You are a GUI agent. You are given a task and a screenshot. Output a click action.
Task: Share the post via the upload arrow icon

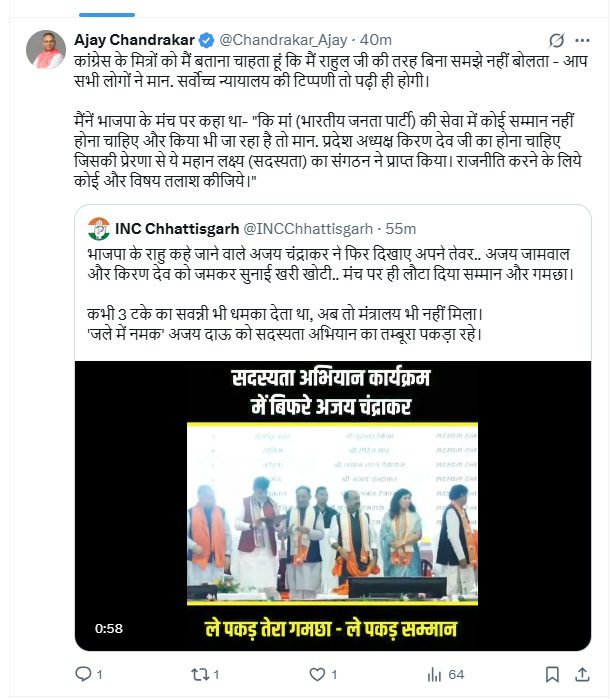(582, 674)
